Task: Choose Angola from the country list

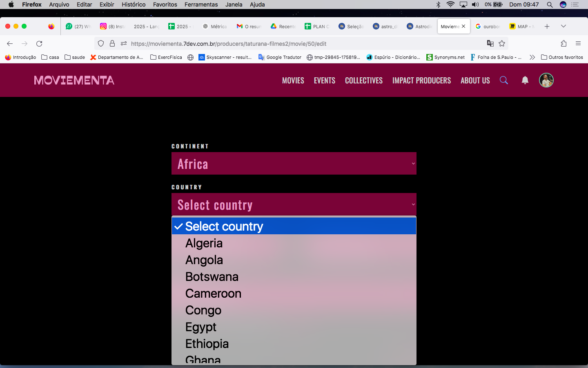Action: pyautogui.click(x=204, y=260)
